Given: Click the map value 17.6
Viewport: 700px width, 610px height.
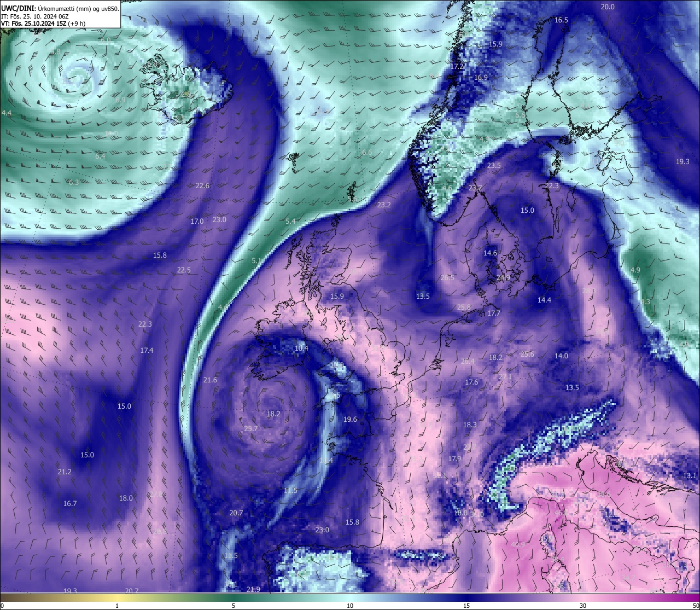Looking at the screenshot, I should (471, 382).
